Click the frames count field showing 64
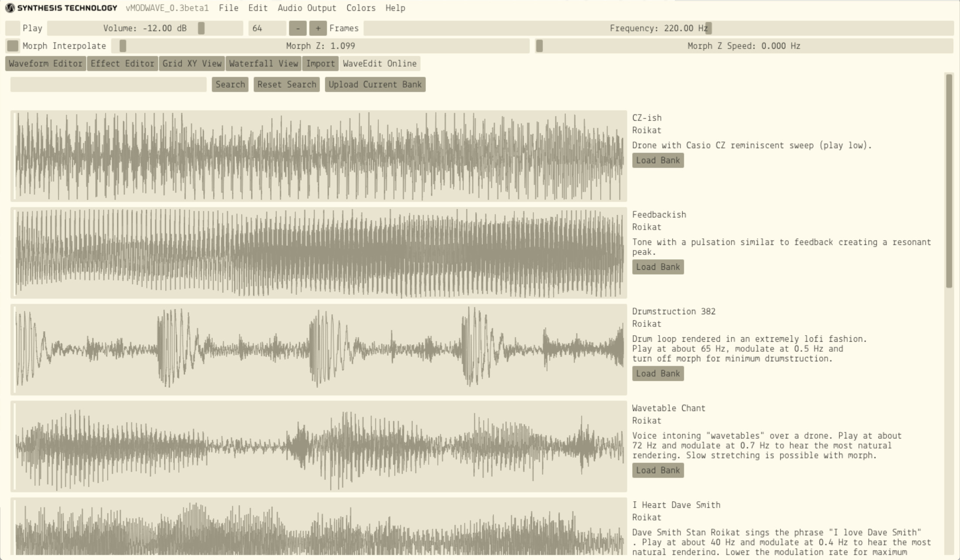960x560 pixels. [x=267, y=28]
